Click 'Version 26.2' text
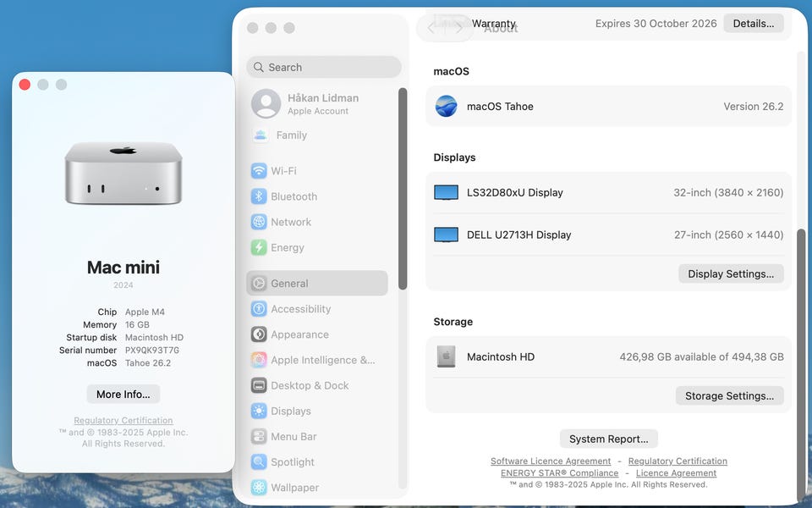812x508 pixels. pyautogui.click(x=753, y=107)
